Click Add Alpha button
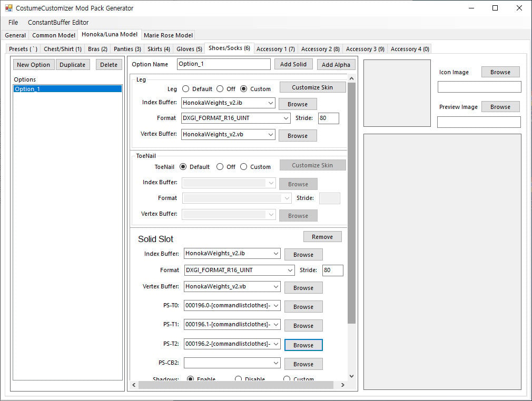 point(336,64)
